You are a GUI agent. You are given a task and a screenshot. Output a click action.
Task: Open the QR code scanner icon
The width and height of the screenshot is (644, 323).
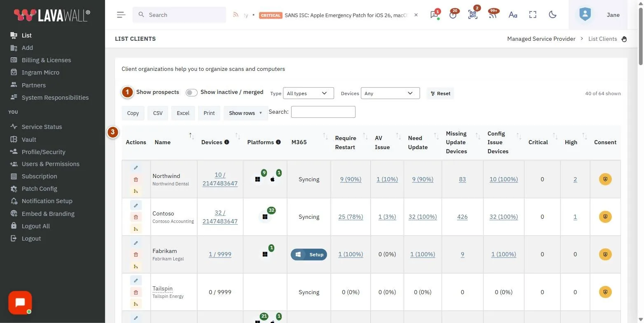(x=473, y=15)
